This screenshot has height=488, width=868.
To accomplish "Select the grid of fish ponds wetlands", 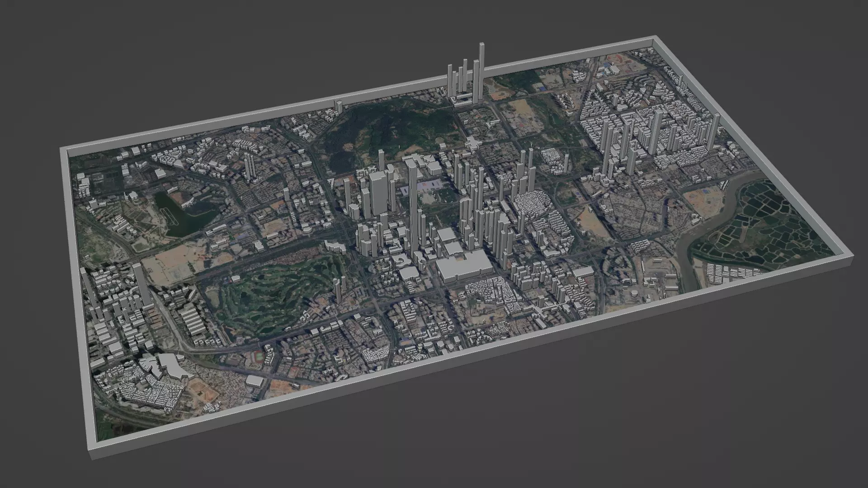I will pyautogui.click(x=764, y=226).
